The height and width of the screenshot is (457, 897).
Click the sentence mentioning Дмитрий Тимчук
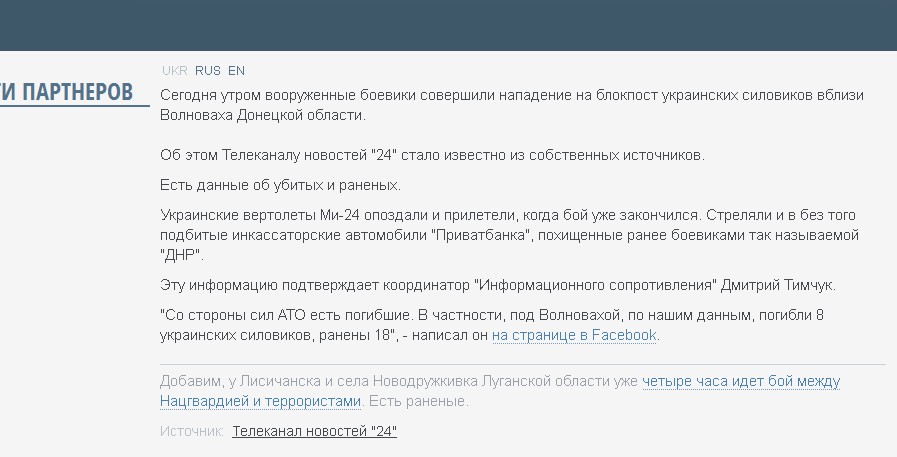click(x=498, y=285)
